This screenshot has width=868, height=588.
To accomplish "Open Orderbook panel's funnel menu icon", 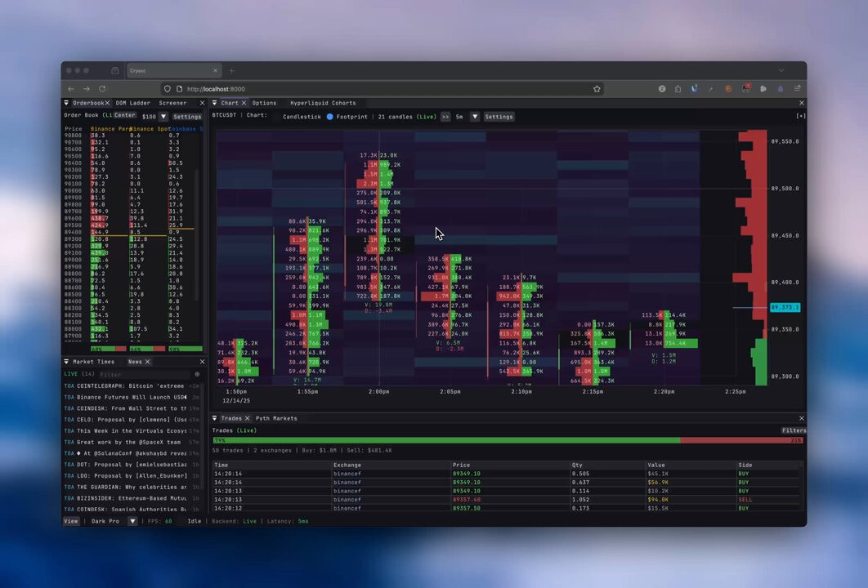I will tap(66, 103).
